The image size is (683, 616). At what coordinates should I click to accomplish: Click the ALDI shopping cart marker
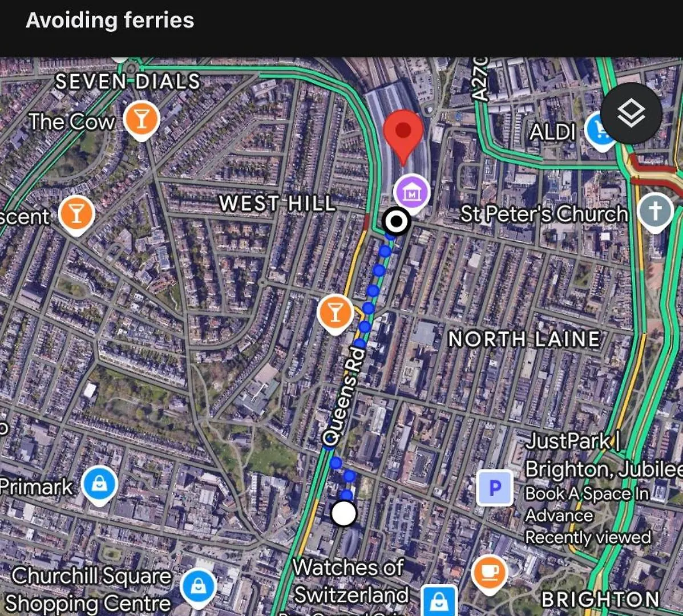tap(600, 131)
